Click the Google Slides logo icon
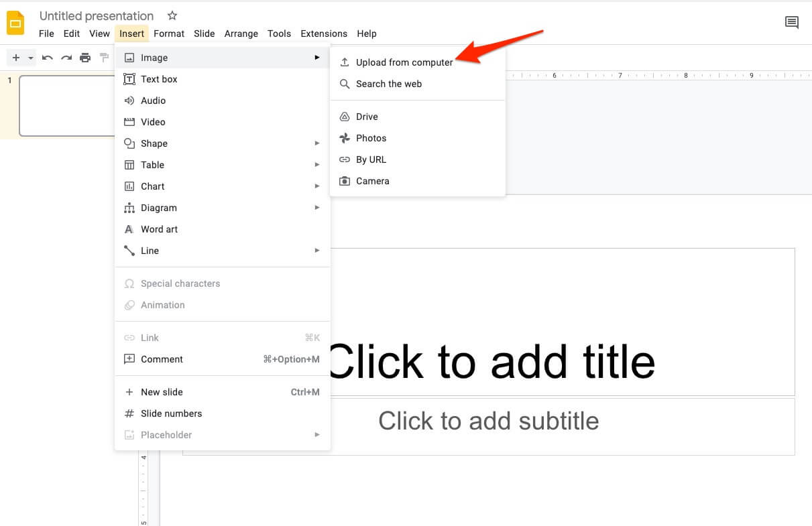 tap(15, 23)
